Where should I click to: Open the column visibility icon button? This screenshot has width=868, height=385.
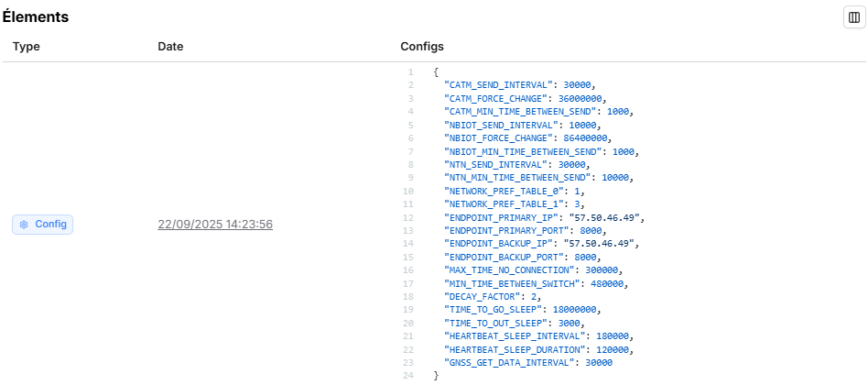853,17
